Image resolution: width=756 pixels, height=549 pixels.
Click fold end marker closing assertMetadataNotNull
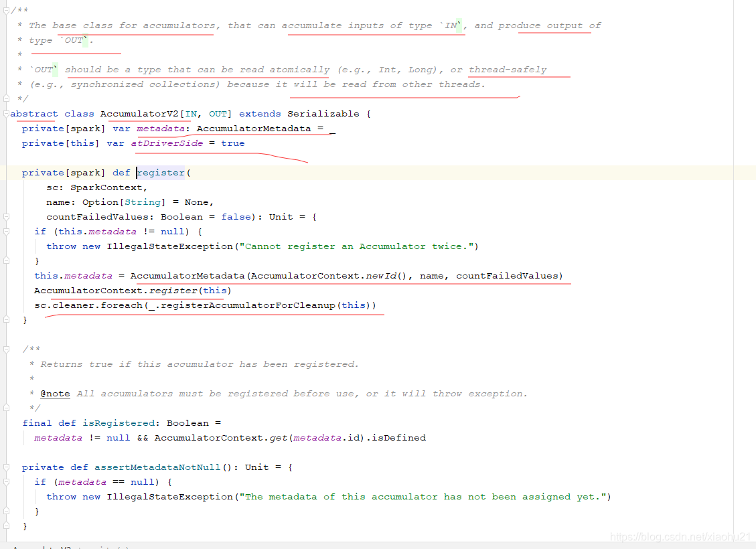pos(6,526)
